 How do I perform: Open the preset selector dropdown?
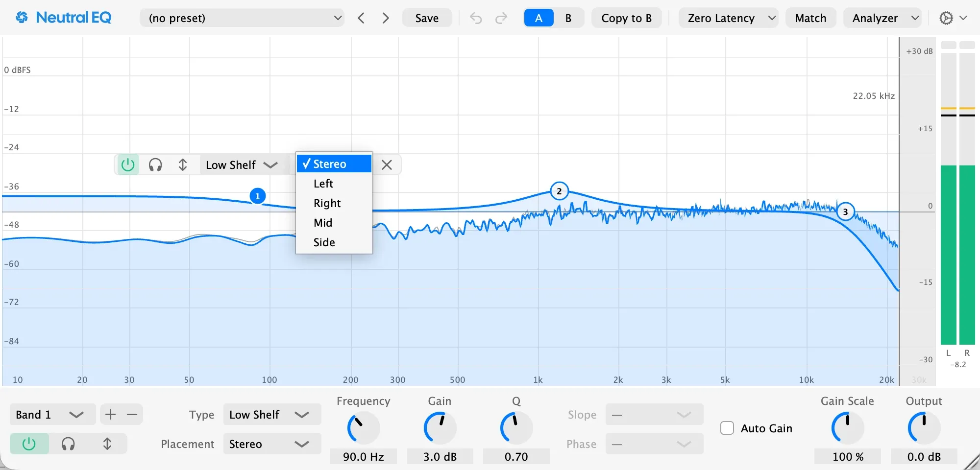pos(242,18)
